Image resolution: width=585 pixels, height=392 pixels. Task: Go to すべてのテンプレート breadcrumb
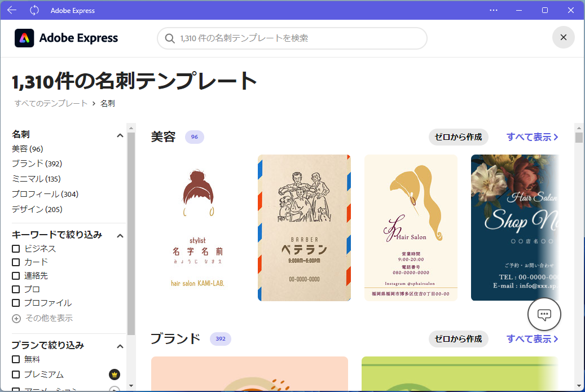(51, 103)
